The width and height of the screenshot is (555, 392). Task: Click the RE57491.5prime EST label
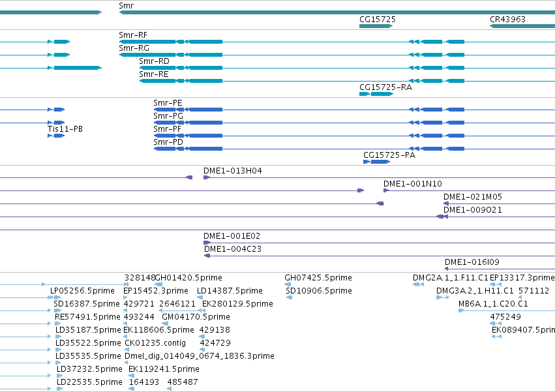(88, 317)
